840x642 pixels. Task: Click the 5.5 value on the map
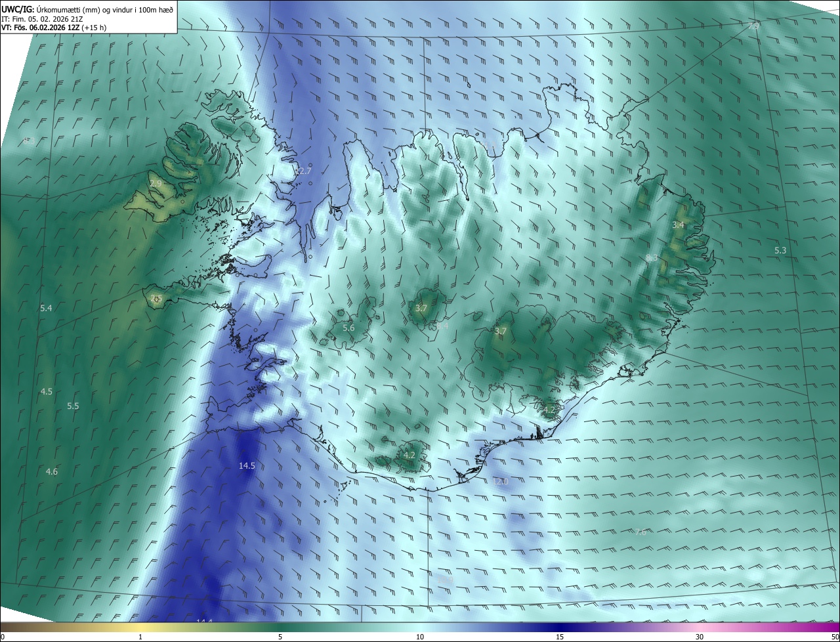[x=73, y=406]
